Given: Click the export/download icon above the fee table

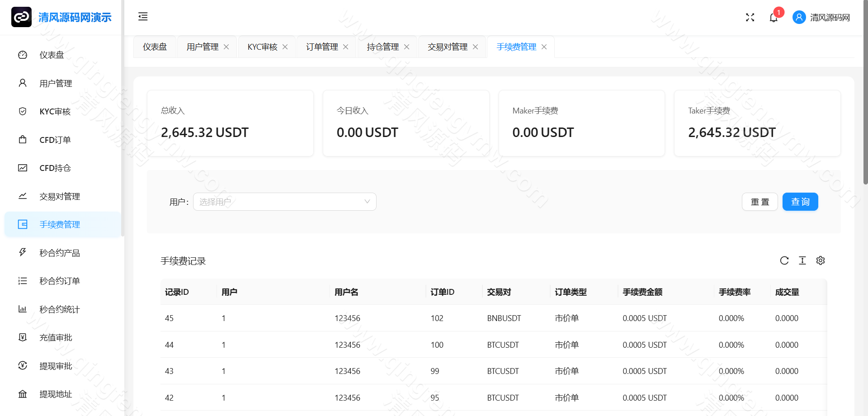Looking at the screenshot, I should 802,260.
